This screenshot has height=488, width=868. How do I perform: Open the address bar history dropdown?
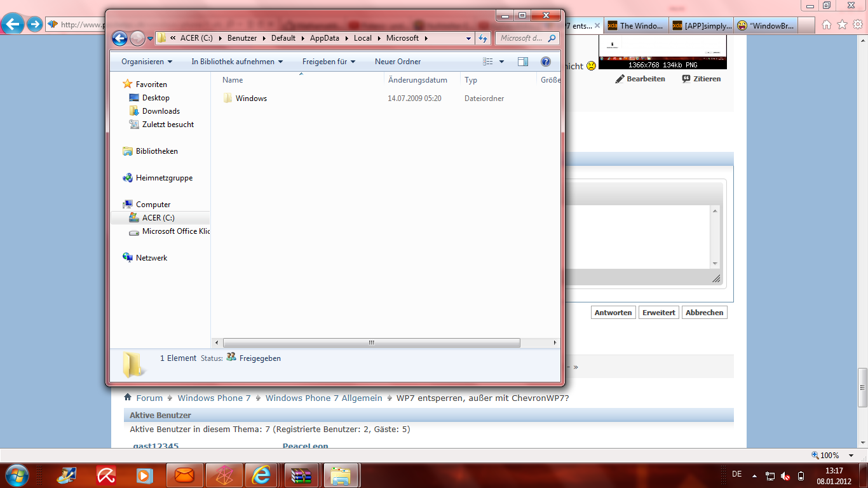[x=468, y=38]
